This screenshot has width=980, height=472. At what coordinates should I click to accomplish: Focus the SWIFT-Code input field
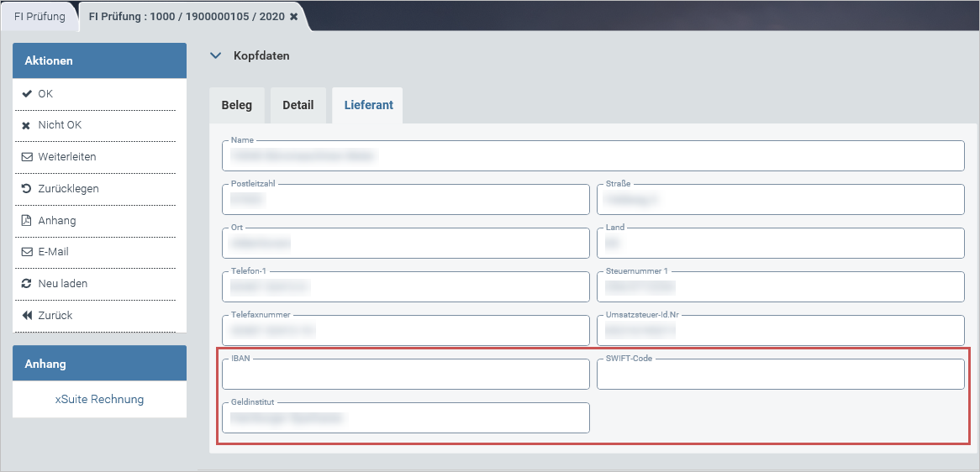pos(780,375)
